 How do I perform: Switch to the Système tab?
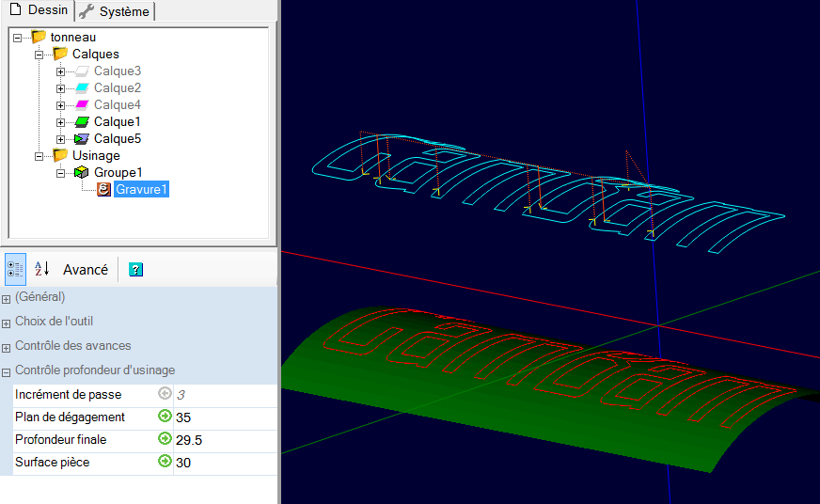click(115, 11)
